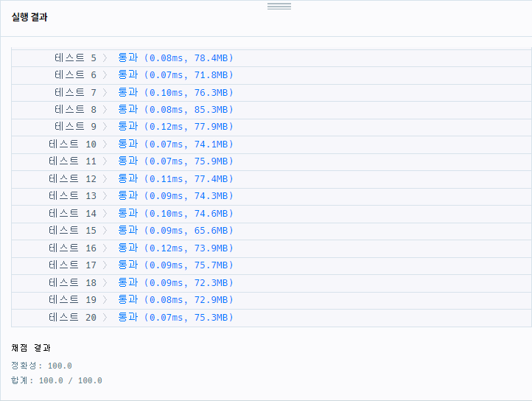The height and width of the screenshot is (401, 532).
Task: Click the chevron next to 테스트 7
Action: point(105,93)
